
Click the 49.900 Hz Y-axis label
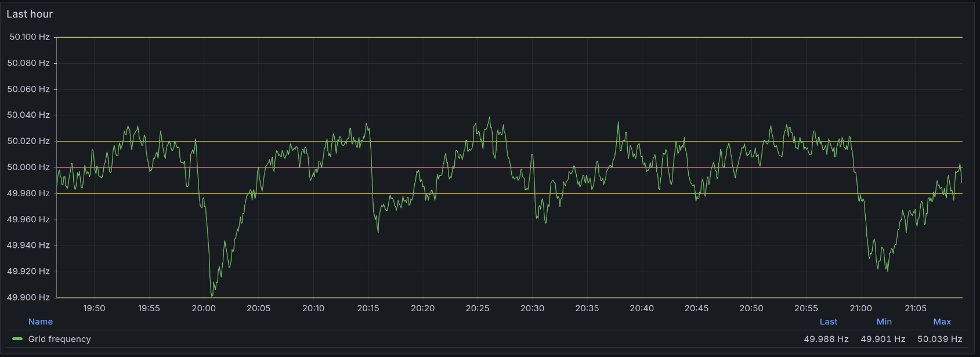click(28, 297)
